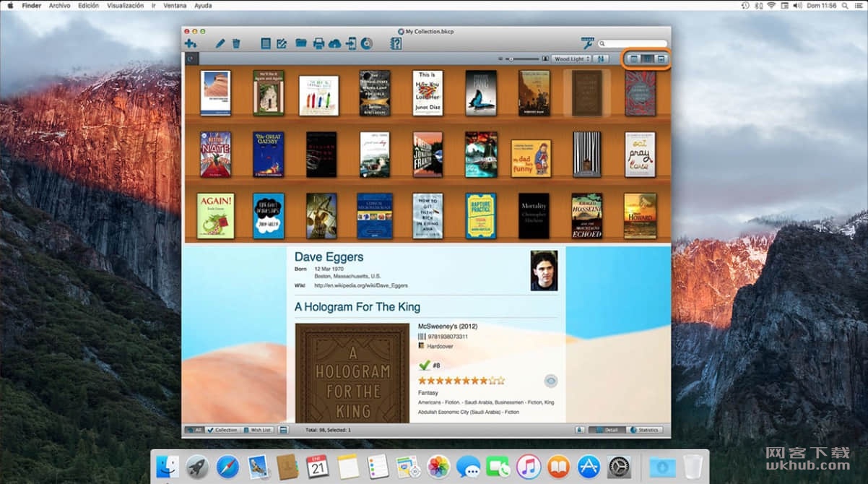Click the book page icon in toolbar
This screenshot has height=484, width=868.
(266, 44)
